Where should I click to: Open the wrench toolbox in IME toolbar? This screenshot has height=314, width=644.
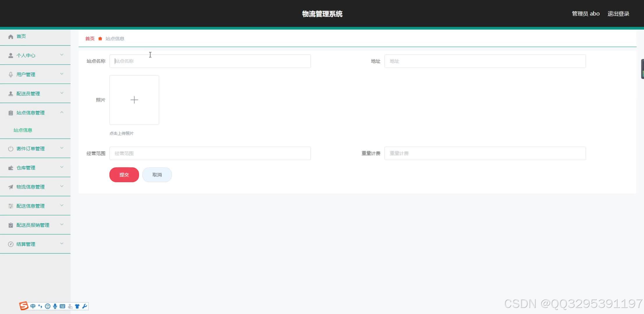coord(85,306)
